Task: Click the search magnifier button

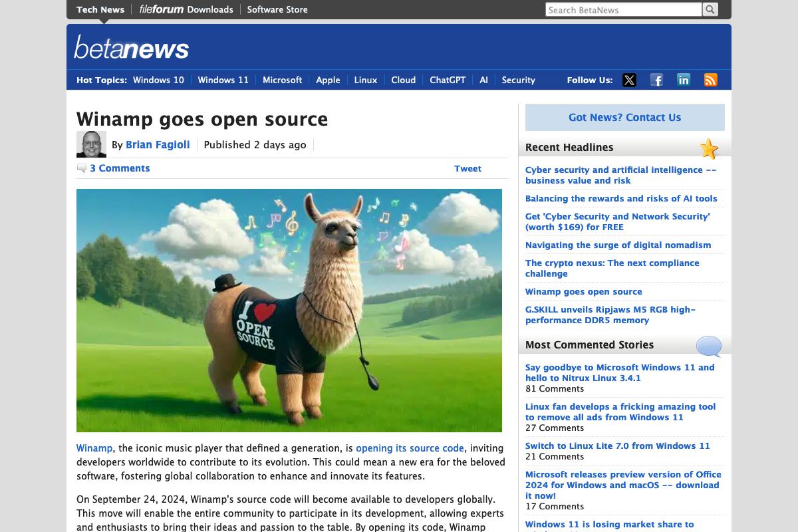Action: (x=710, y=9)
